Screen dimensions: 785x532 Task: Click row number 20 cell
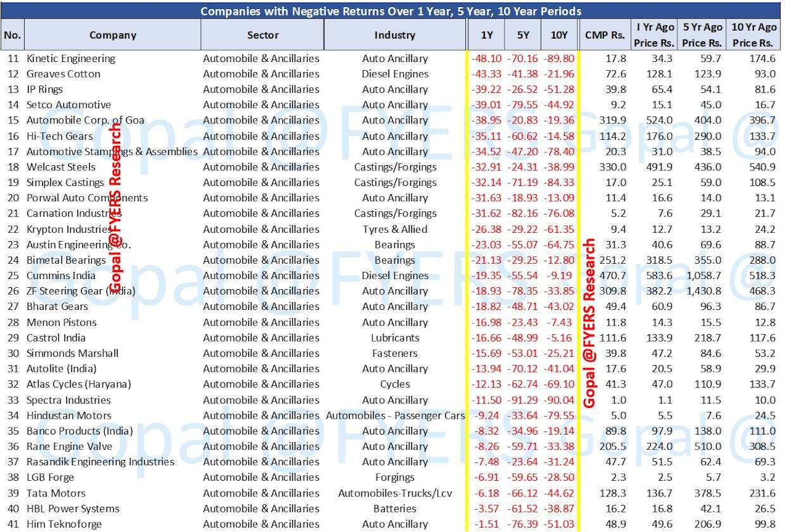coord(13,198)
